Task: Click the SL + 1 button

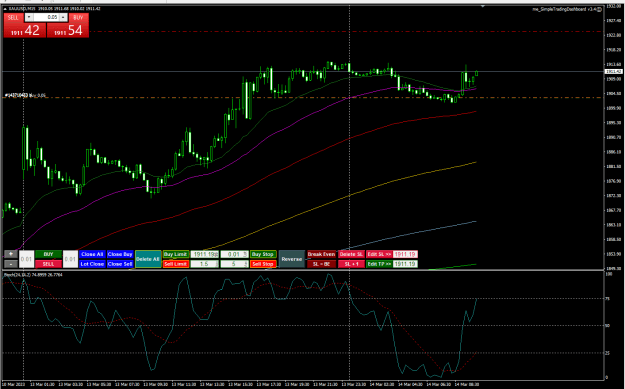Action: click(x=351, y=264)
